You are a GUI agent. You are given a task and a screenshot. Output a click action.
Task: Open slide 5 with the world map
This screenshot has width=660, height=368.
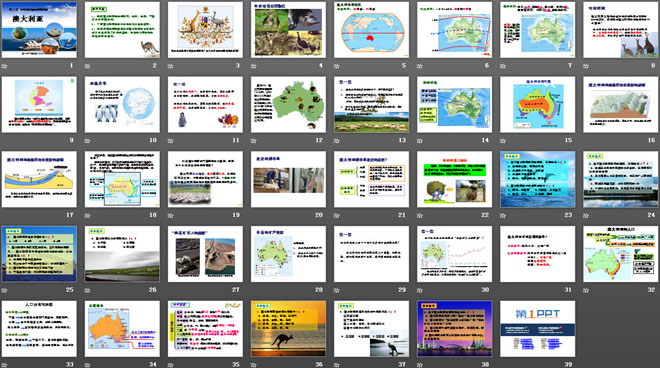[x=371, y=30]
